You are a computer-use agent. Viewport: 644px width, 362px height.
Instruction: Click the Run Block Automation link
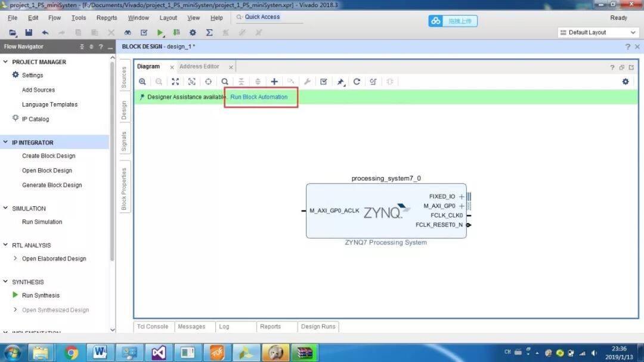pos(259,97)
